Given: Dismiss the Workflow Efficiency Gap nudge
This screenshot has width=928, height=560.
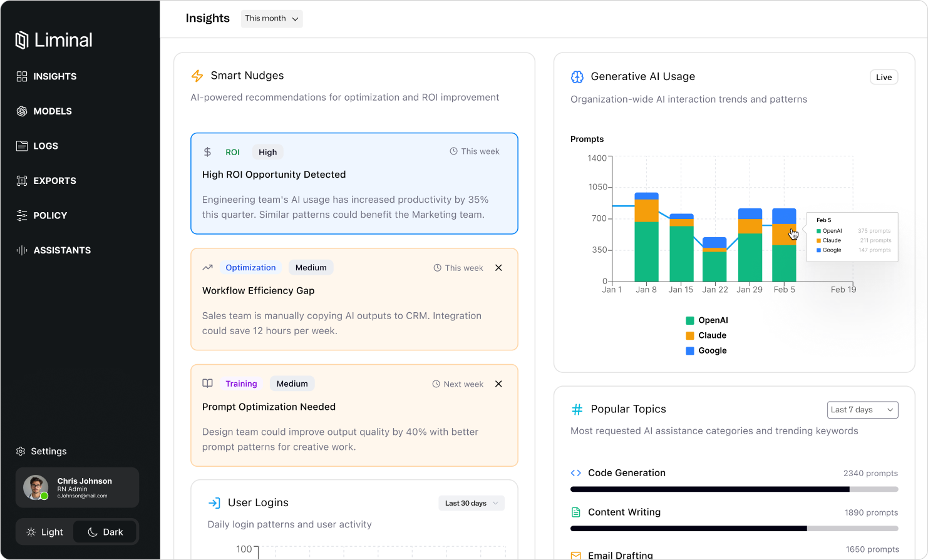Looking at the screenshot, I should click(498, 268).
